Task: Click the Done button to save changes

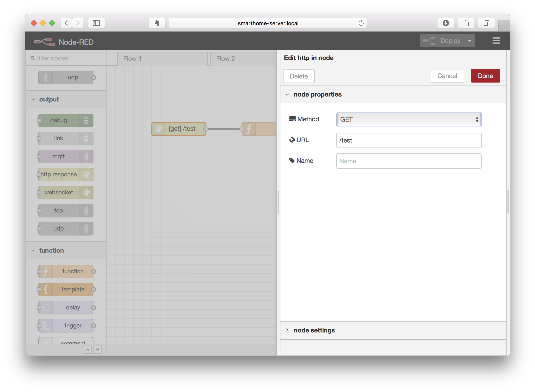Action: click(485, 76)
